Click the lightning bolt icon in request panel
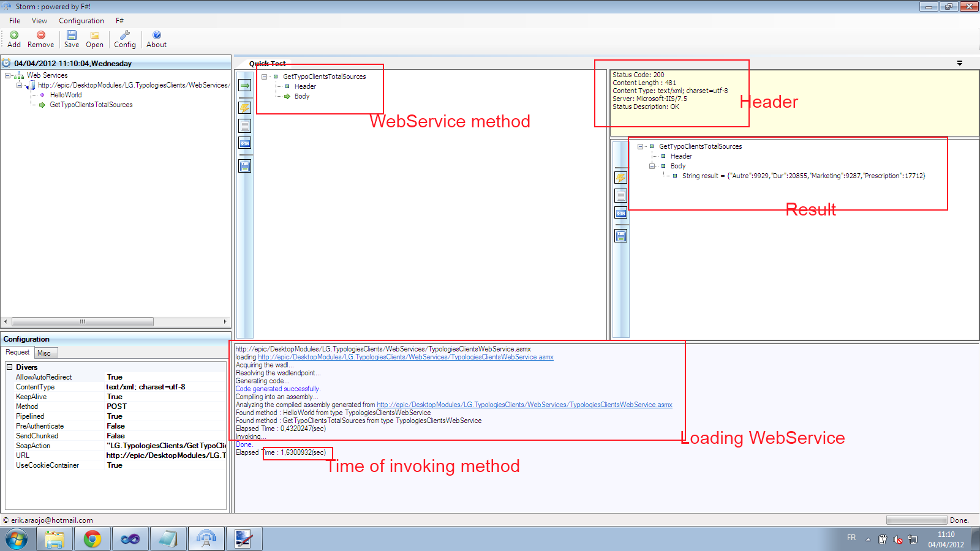 point(245,108)
